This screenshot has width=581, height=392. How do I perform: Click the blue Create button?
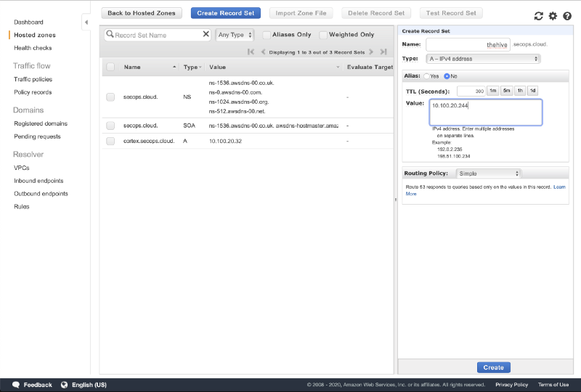coord(494,367)
